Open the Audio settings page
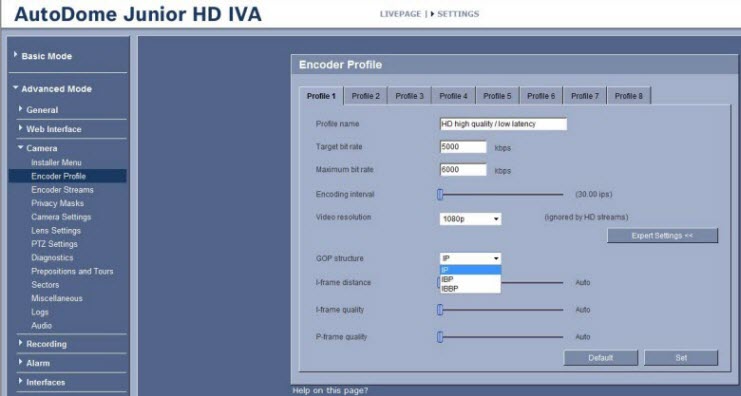Screen dimensions: 741x396 coord(41,326)
